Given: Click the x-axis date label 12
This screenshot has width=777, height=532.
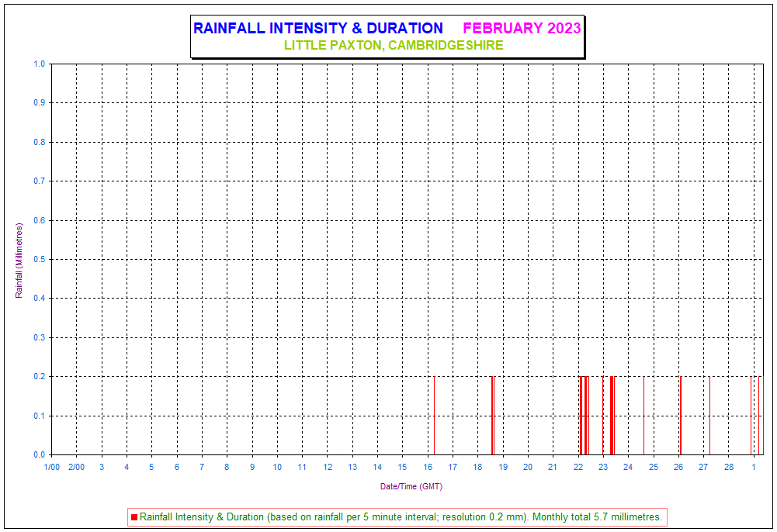Looking at the screenshot, I should [x=328, y=467].
